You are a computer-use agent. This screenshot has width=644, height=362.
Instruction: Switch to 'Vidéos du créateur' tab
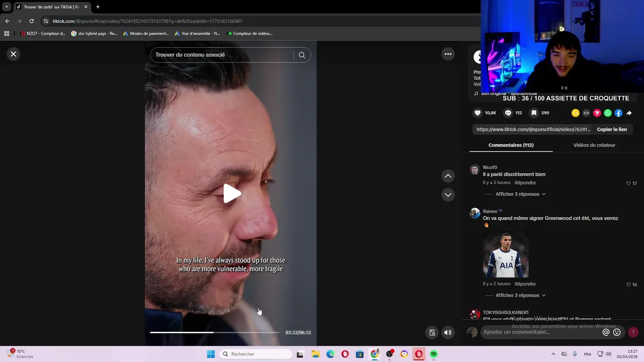594,145
